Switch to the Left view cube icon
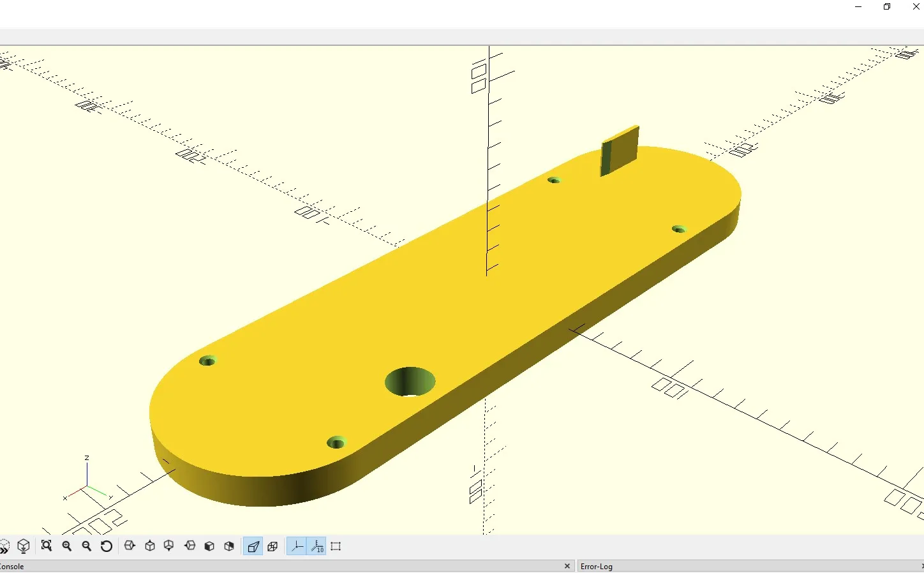The image size is (924, 573). click(x=190, y=546)
